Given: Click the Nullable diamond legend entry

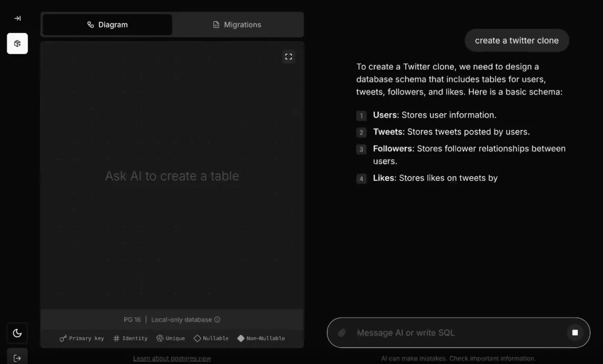Looking at the screenshot, I should pyautogui.click(x=211, y=338).
